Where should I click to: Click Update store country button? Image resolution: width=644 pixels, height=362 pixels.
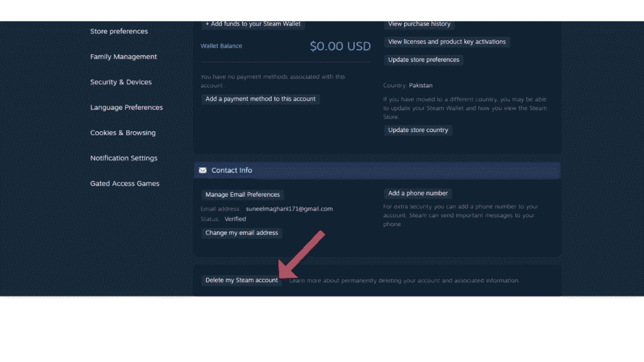[418, 130]
